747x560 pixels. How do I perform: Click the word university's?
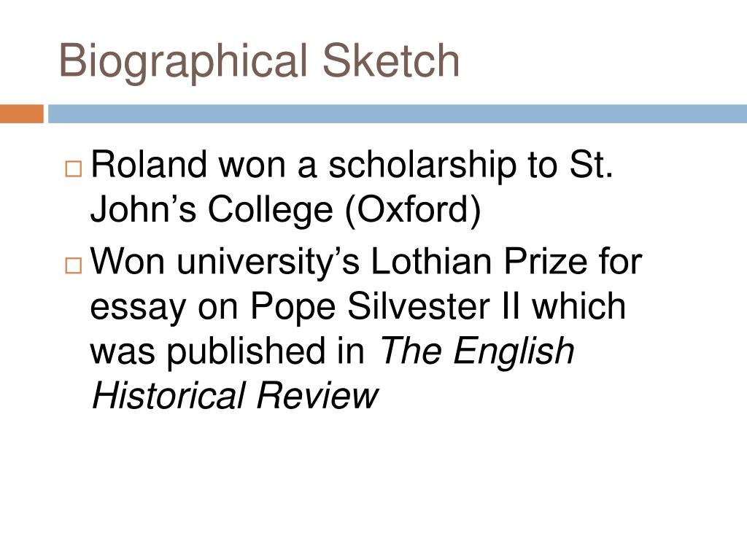click(x=268, y=262)
